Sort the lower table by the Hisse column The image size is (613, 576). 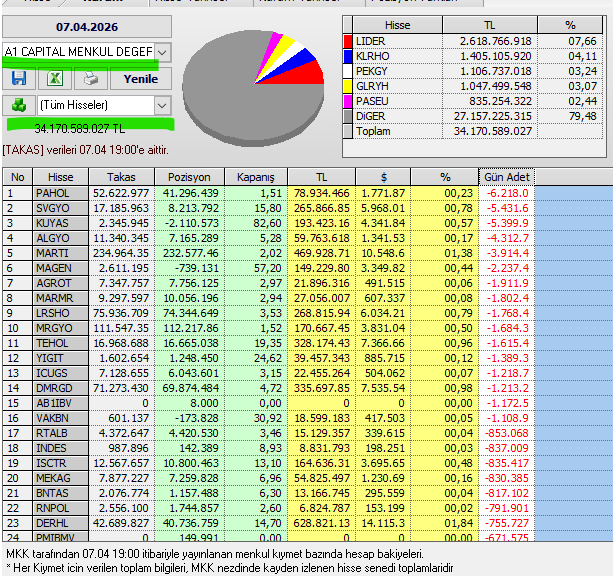[61, 177]
